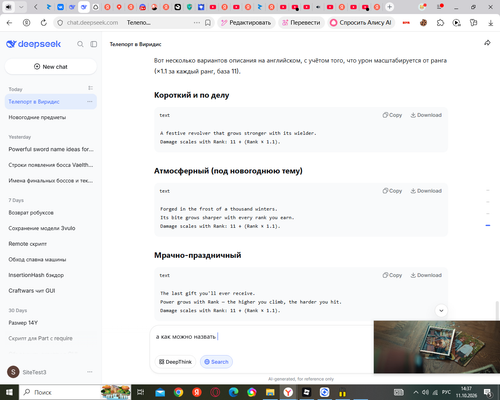Screen dimensions: 500x400
Task: Click the highlighted blue conversation navigation marker
Action: [488, 226]
